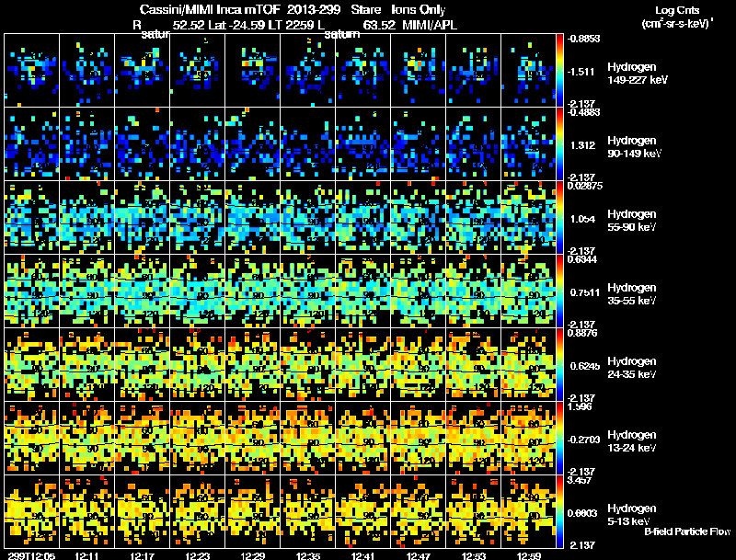This screenshot has height=560, width=736.
Task: Click the Hydrogen 55-90 keV color bar
Action: tap(559, 218)
